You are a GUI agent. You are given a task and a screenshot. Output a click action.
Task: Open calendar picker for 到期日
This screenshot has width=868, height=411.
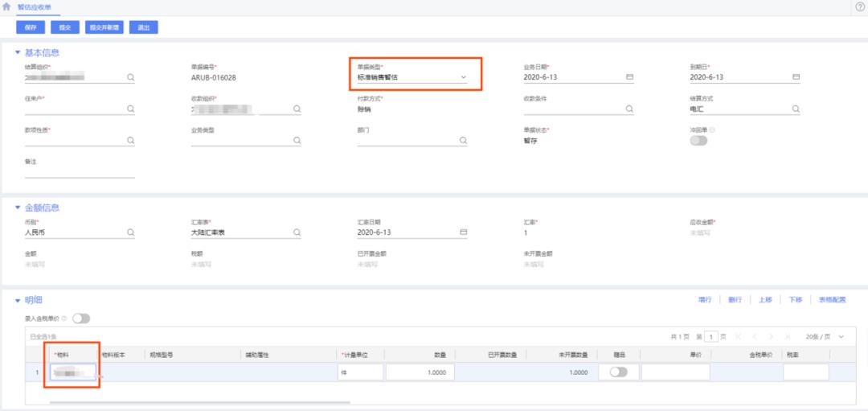click(x=796, y=77)
